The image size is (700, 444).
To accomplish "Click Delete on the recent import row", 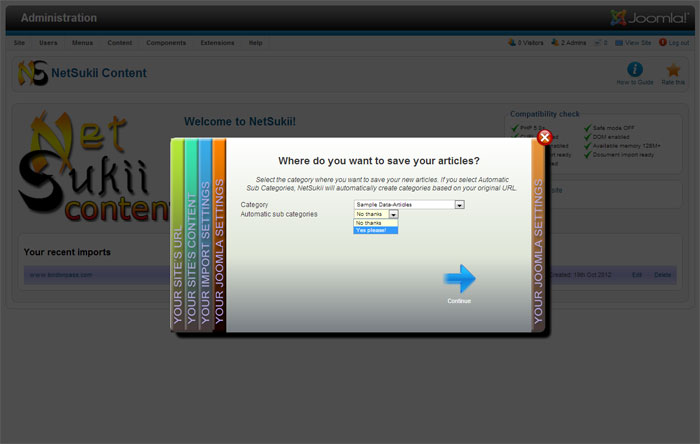I will point(662,275).
